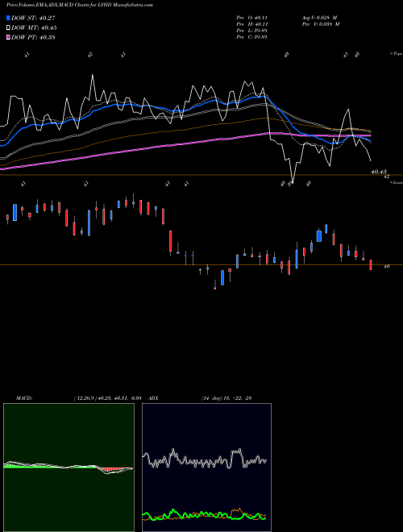Image resolution: width=403 pixels, height=532 pixels.
Task: Open the green MACD histogram panel
Action: click(69, 468)
